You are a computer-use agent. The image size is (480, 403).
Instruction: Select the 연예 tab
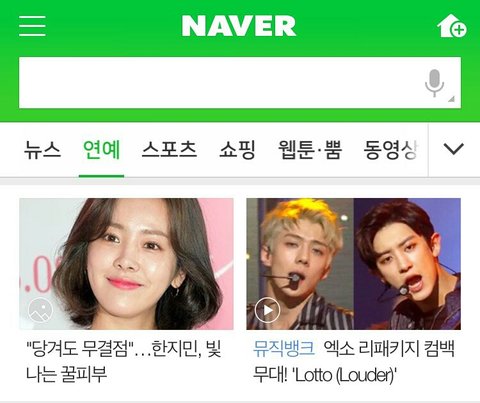(101, 150)
